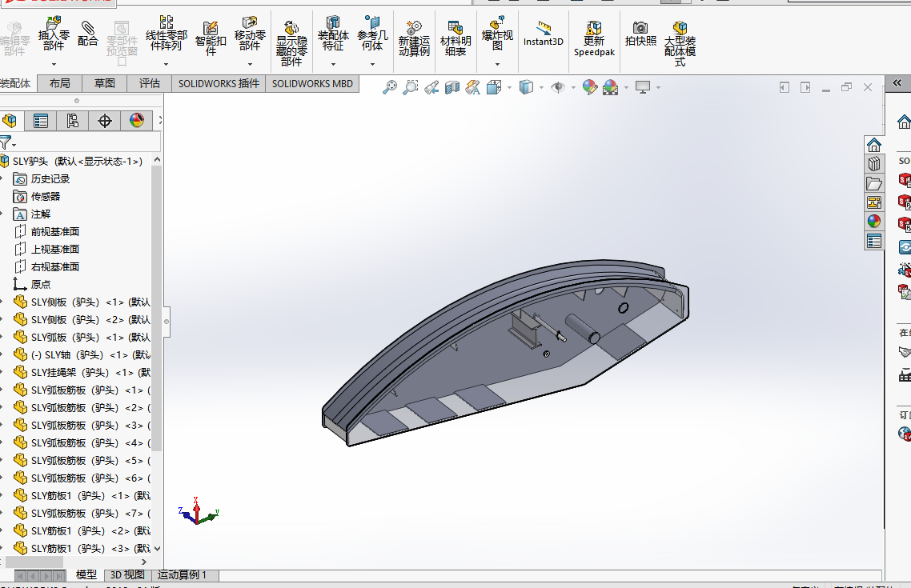
Task: Click the 拍快照 (Take Snapshot) camera icon
Action: pyautogui.click(x=640, y=34)
